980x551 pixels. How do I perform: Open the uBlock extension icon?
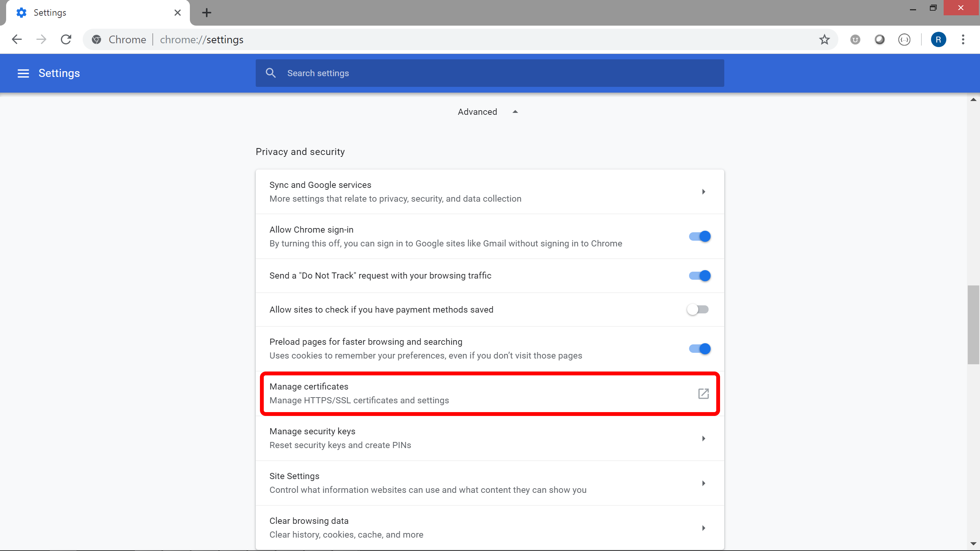click(x=855, y=39)
